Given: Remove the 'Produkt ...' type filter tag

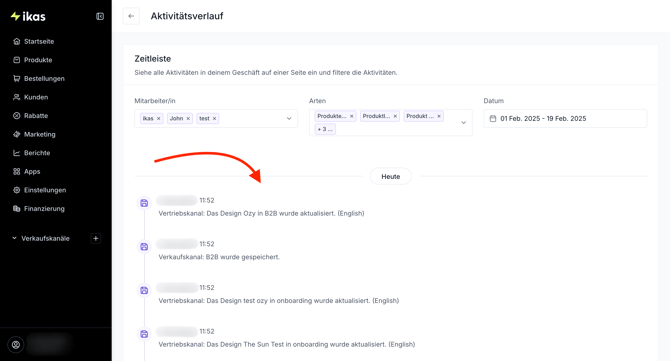Looking at the screenshot, I should (439, 116).
